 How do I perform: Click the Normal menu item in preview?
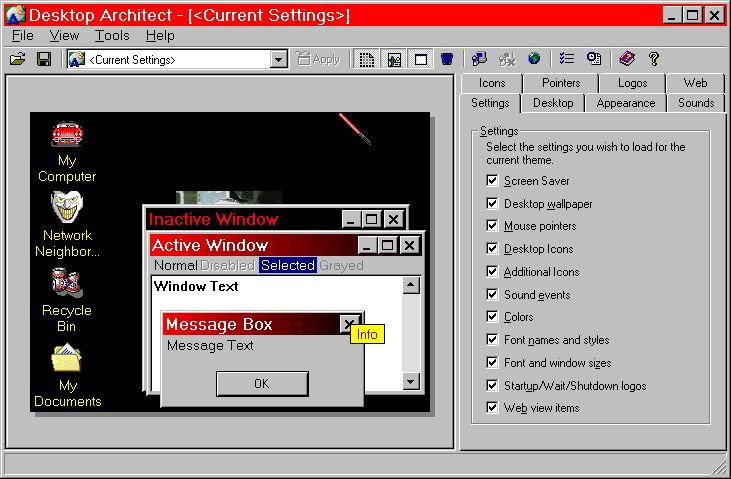176,265
